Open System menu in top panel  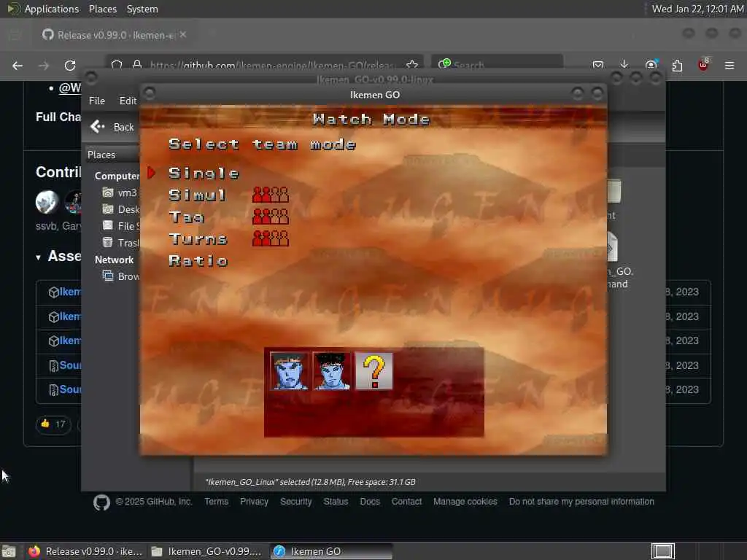pos(142,9)
